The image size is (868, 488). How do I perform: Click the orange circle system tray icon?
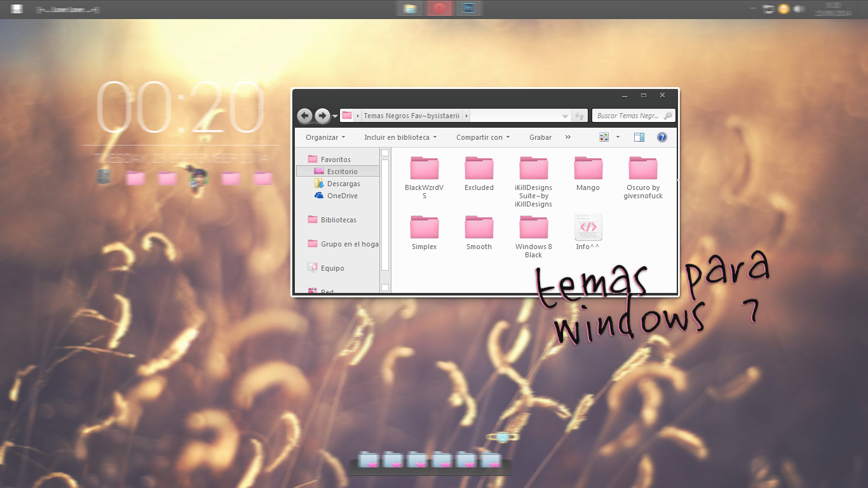click(784, 9)
